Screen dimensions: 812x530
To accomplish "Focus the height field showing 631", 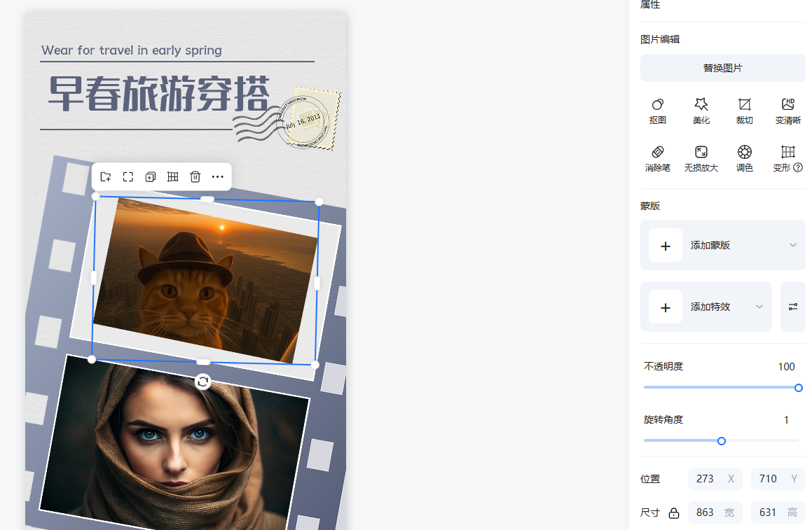I will [778, 512].
